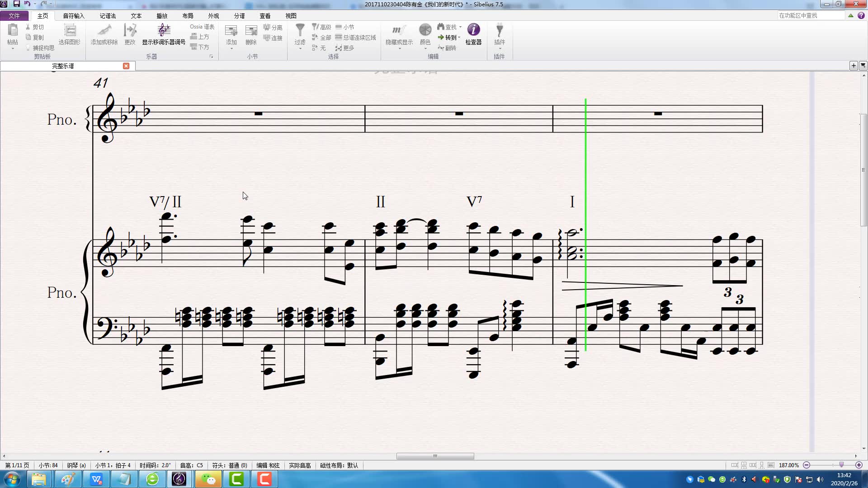Click the zoom slider handle
868x488 pixels.
841,465
